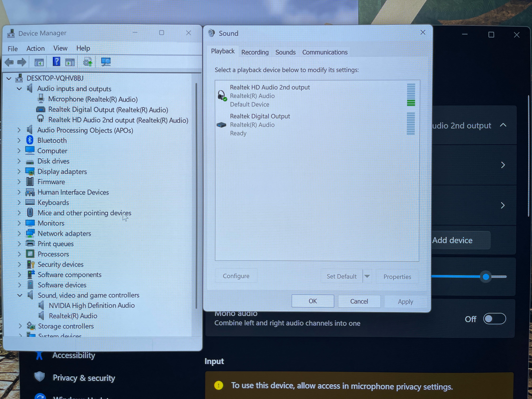Click the Print queues printer icon

coord(30,243)
